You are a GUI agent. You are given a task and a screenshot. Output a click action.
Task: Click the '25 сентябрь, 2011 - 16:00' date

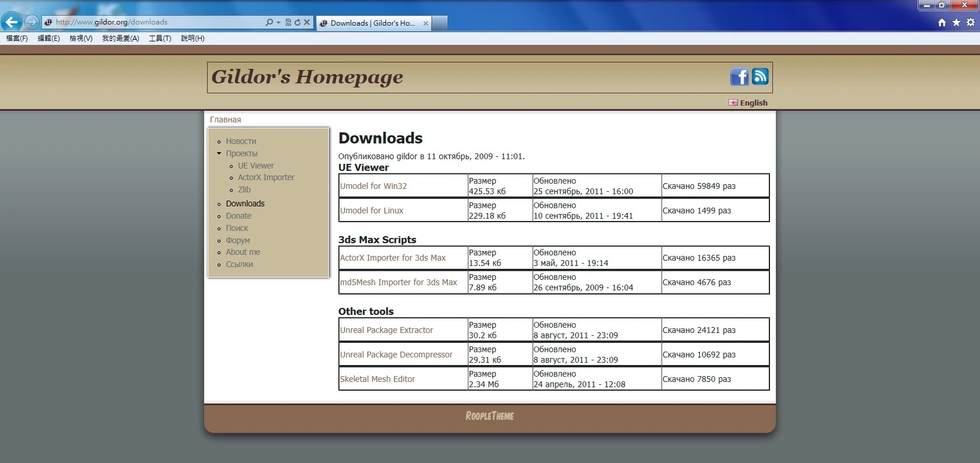click(x=583, y=191)
